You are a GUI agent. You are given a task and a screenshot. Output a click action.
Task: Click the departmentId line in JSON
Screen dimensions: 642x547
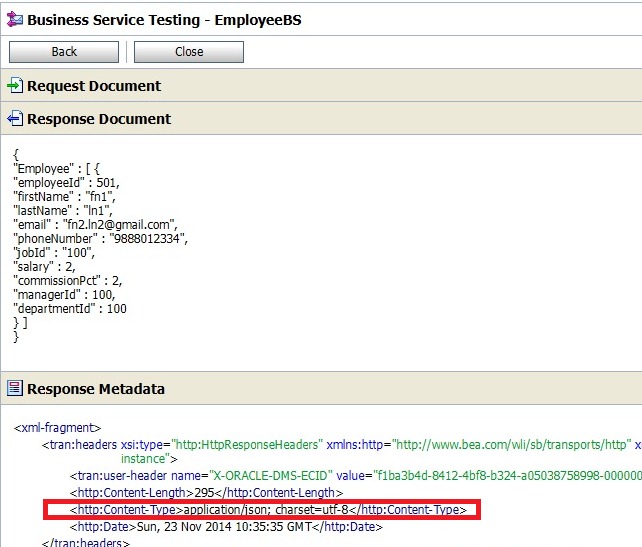pos(70,309)
